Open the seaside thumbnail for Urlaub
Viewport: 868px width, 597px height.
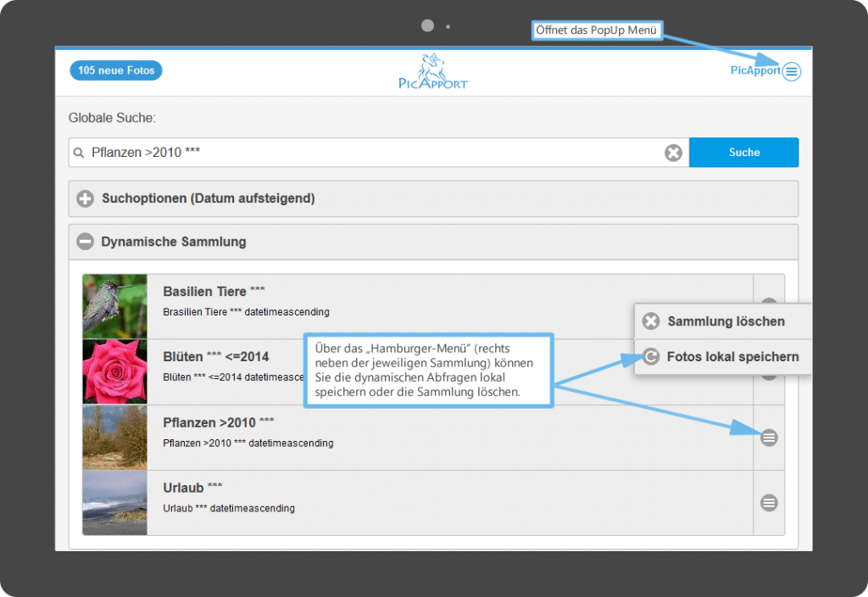pos(115,503)
